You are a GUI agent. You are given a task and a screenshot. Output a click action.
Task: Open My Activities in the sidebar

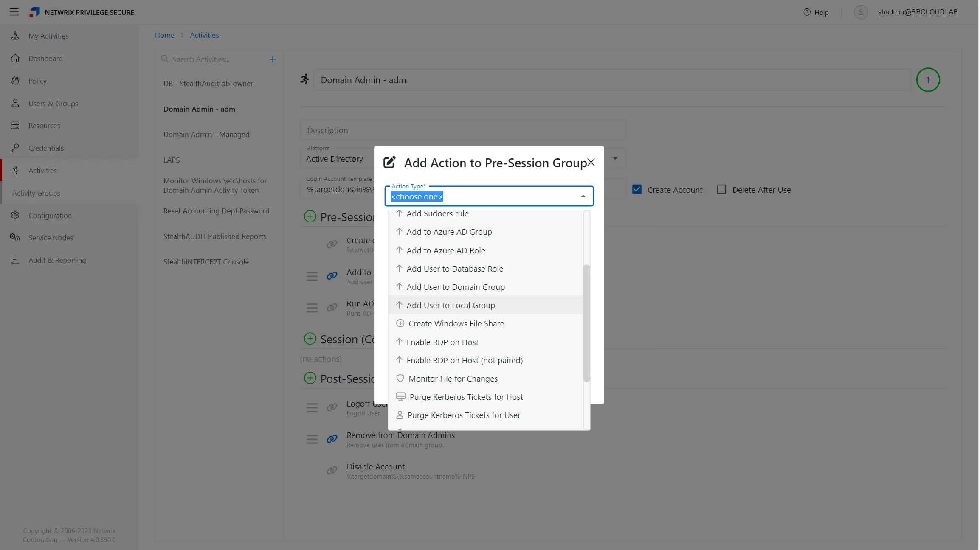click(48, 36)
